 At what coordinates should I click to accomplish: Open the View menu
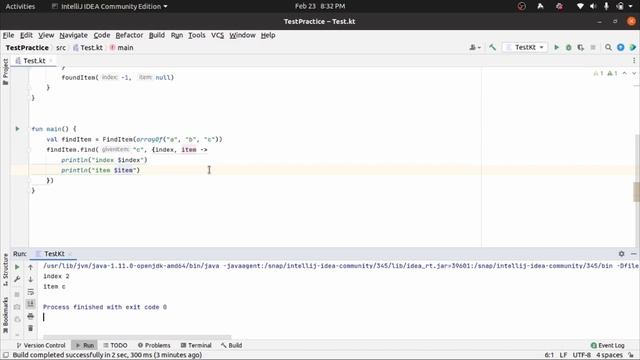coord(46,35)
